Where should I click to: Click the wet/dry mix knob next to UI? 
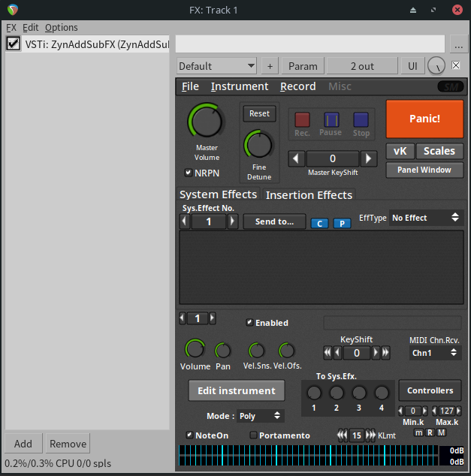click(x=436, y=66)
